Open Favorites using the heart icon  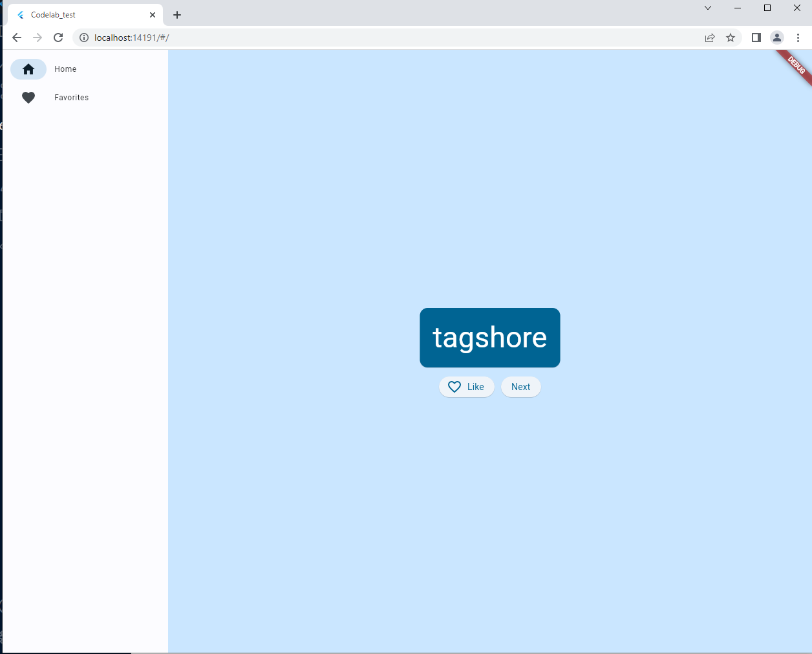(x=28, y=97)
